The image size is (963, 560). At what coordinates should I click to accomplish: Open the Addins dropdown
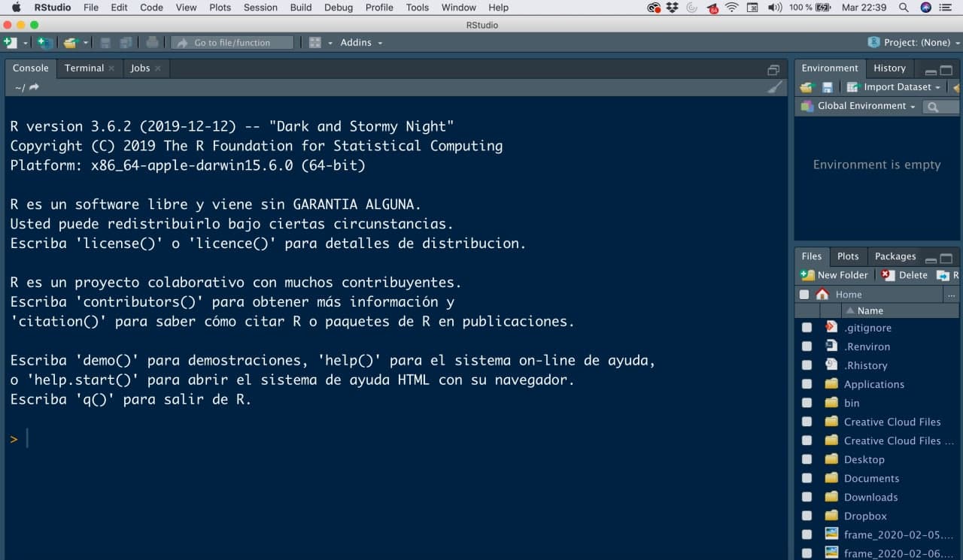point(361,43)
